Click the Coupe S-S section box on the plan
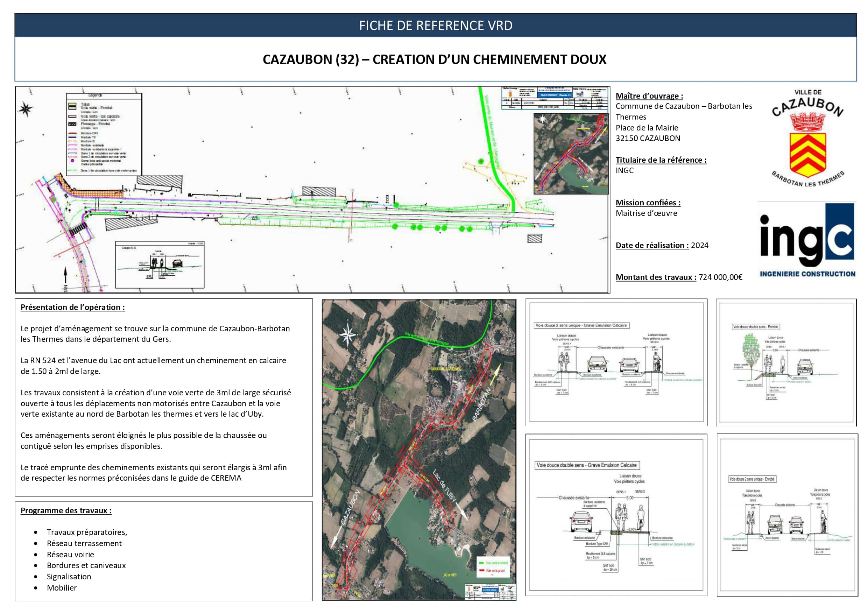Image resolution: width=868 pixels, height=614 pixels. coord(160,264)
